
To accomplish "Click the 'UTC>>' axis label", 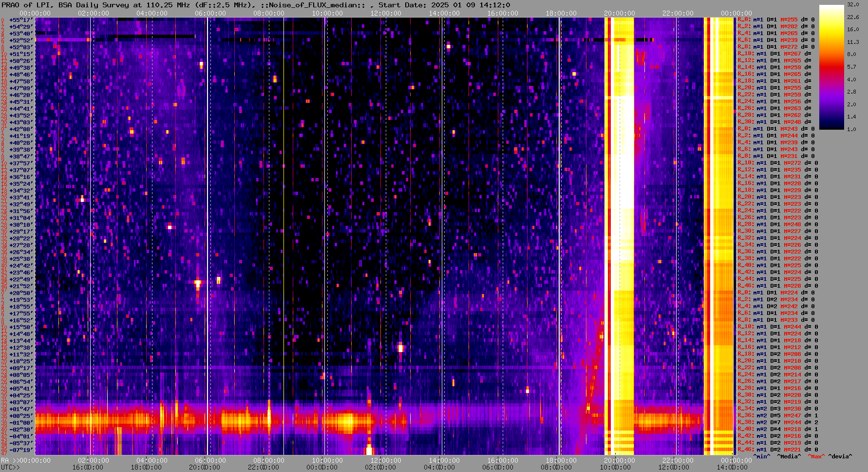I will tap(10, 467).
